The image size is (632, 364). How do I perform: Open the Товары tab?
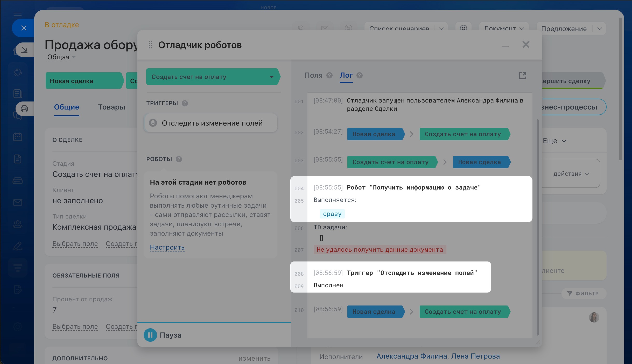coord(111,107)
